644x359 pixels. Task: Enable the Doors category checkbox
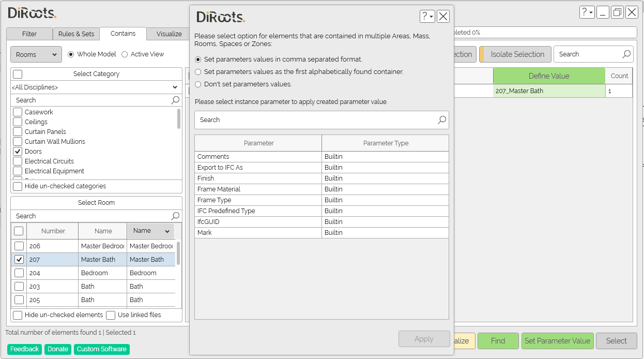click(x=19, y=151)
